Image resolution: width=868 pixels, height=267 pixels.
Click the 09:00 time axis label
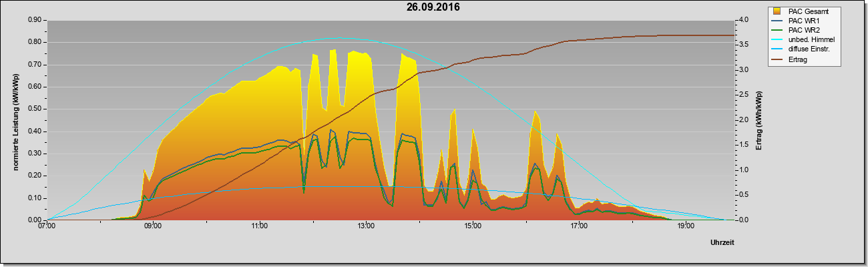pos(153,227)
